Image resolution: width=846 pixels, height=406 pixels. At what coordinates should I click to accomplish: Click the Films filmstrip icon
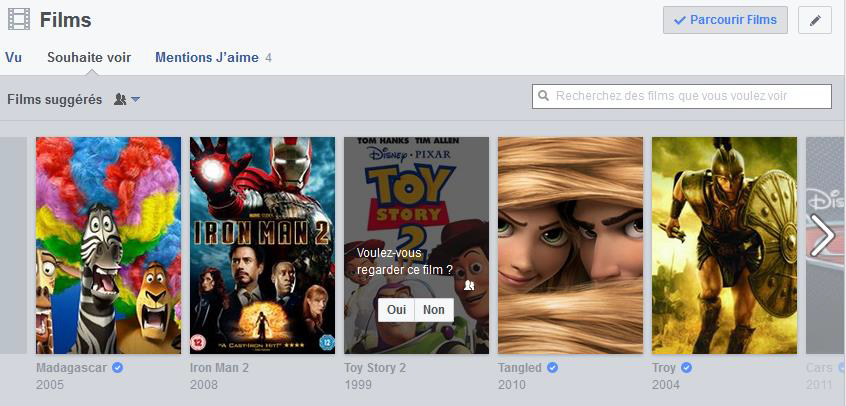(19, 20)
